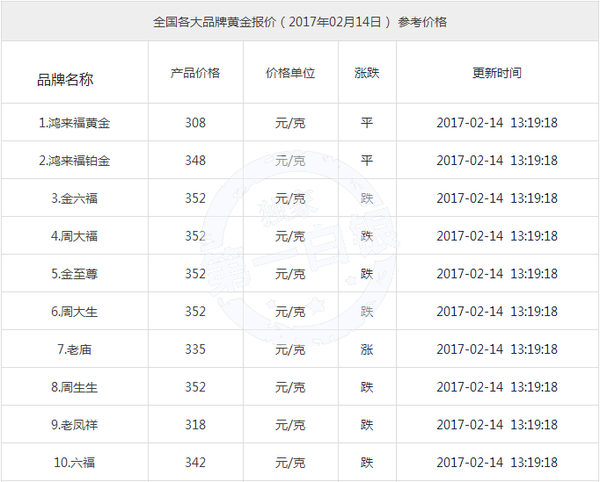This screenshot has width=600, height=482.
Task: Click update time in 周大福 row
Action: (x=497, y=236)
